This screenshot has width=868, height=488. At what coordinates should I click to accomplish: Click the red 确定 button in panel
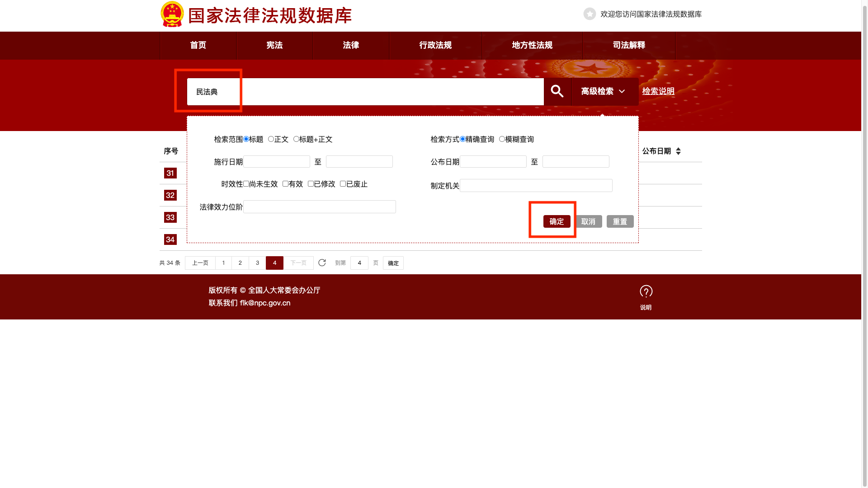click(557, 221)
